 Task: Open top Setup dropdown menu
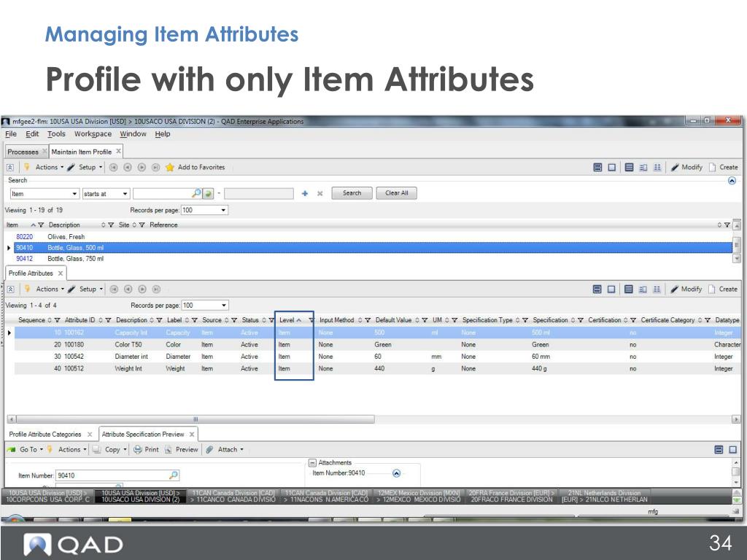90,167
